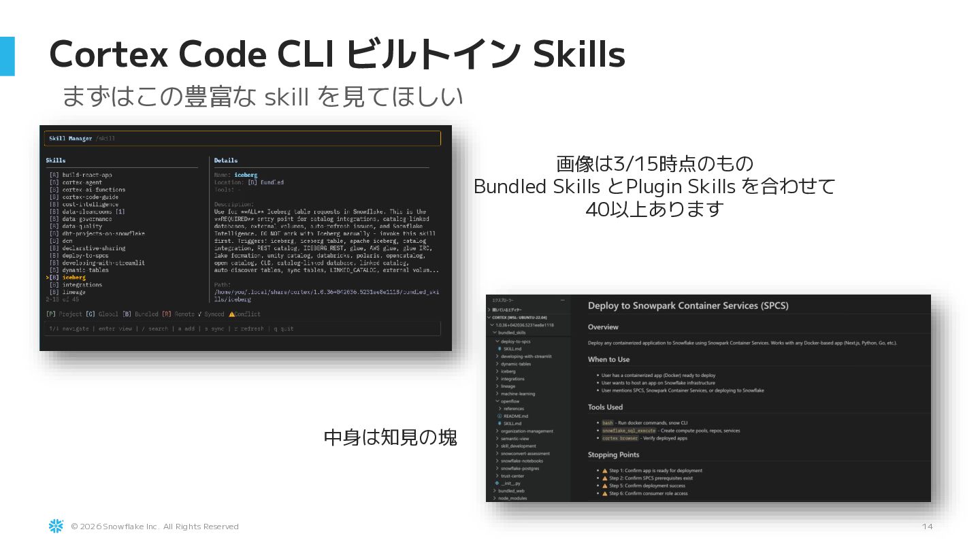Expand the bundled_web folder
This screenshot has width=980, height=551.
click(494, 491)
